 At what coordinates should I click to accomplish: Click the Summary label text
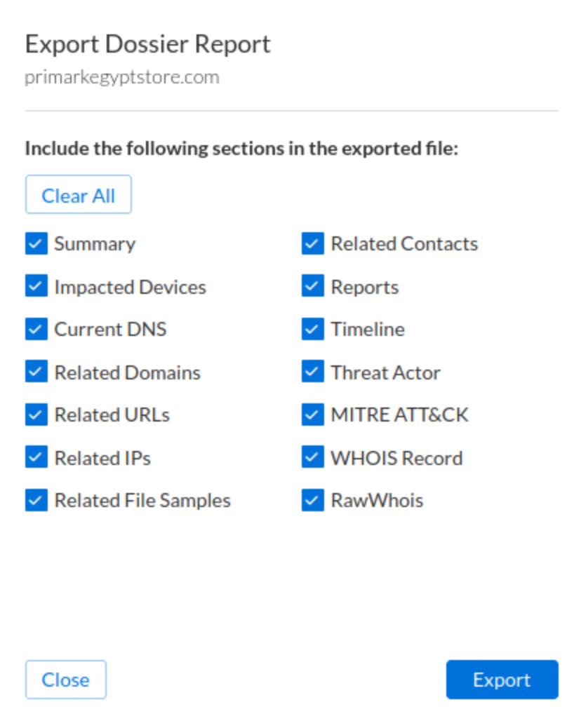coord(95,244)
